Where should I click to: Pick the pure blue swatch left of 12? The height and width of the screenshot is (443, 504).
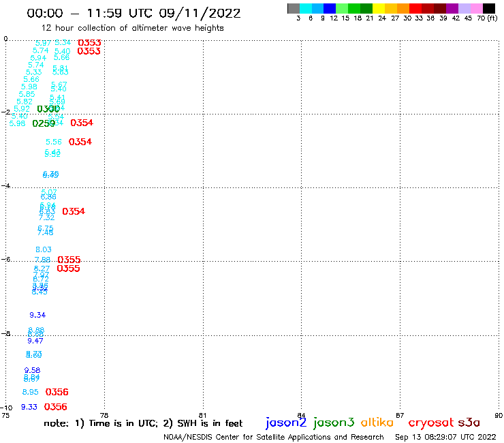tap(330, 8)
